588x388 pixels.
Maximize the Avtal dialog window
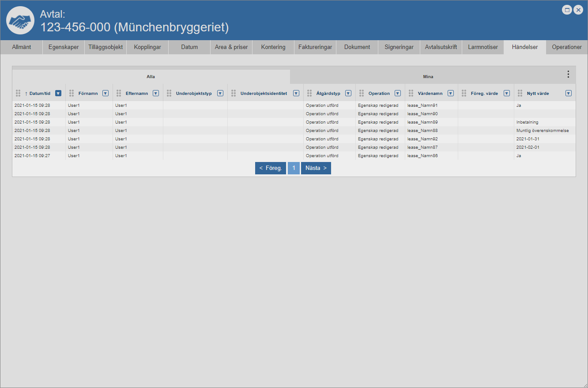tap(567, 10)
